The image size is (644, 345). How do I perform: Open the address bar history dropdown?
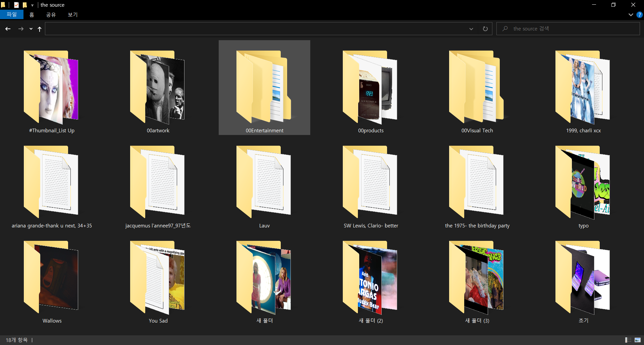pos(471,29)
